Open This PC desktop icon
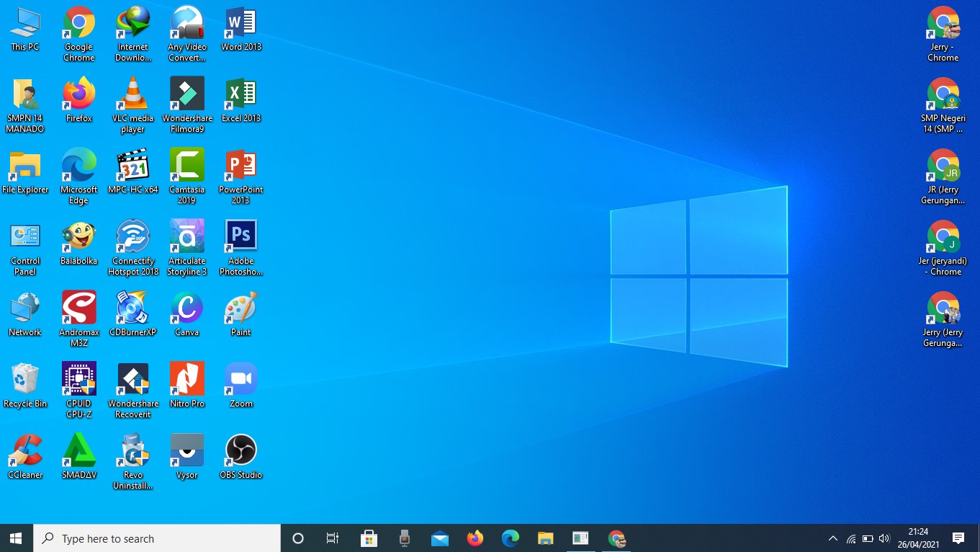 point(24,29)
